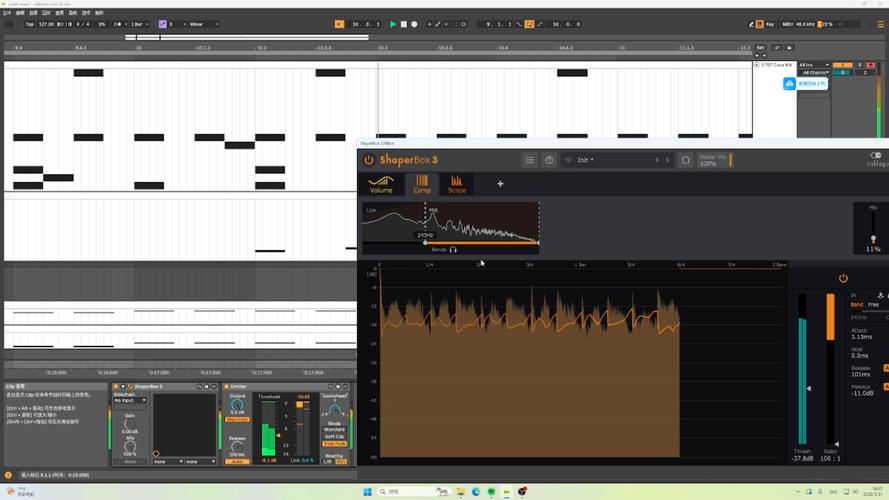889x500 pixels.
Task: Switch to the Comp shaper tab
Action: 422,184
